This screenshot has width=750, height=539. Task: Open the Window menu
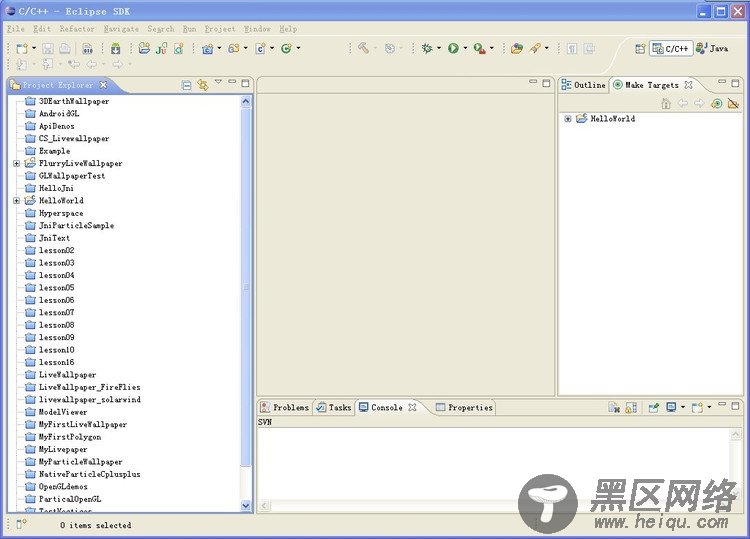257,29
